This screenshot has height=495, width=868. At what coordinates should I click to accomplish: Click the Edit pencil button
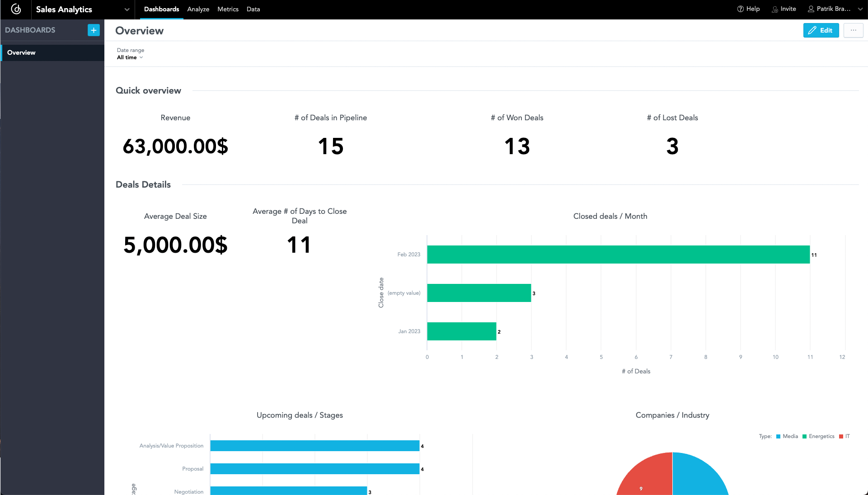(x=821, y=30)
